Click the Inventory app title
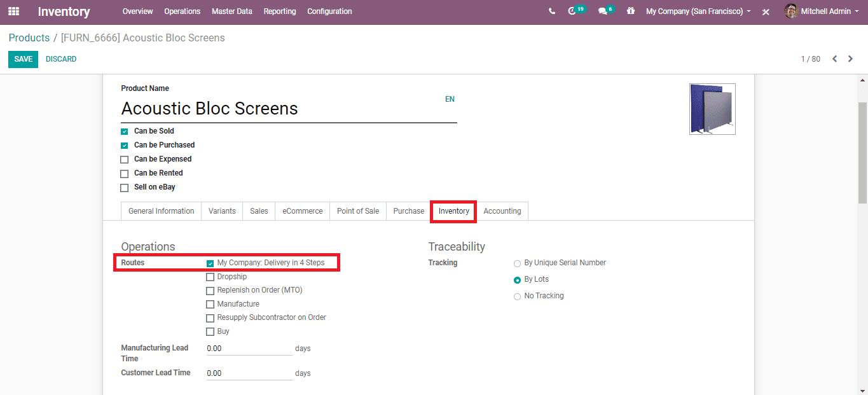The image size is (868, 395). pyautogui.click(x=64, y=12)
